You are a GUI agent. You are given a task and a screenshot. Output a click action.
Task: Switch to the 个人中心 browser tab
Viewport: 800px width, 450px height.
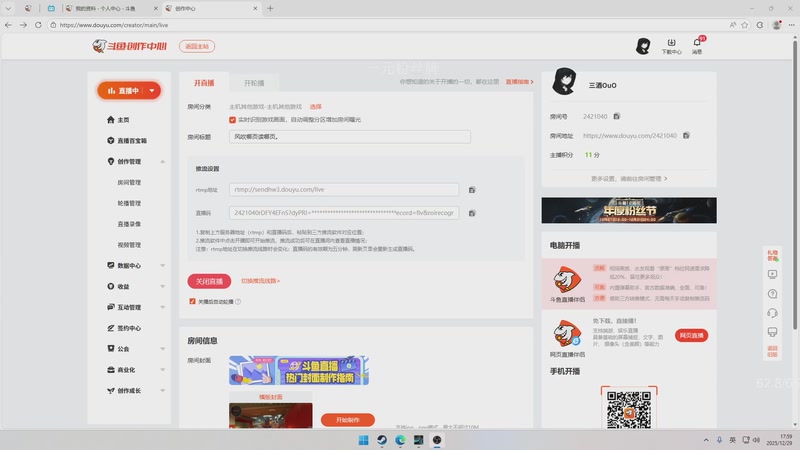[111, 8]
